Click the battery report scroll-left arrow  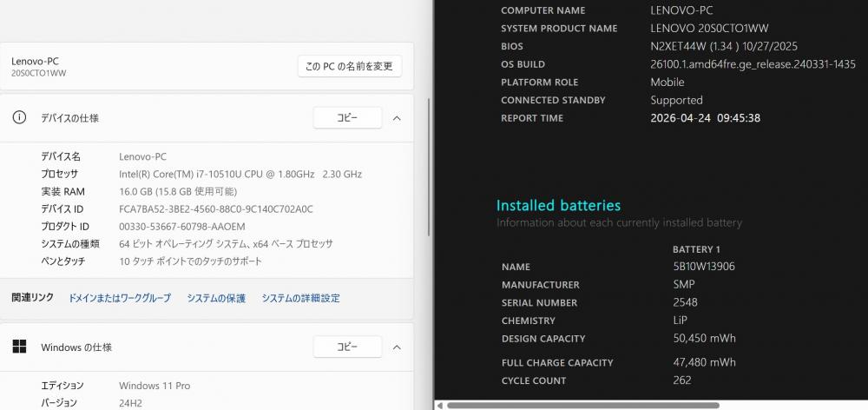pyautogui.click(x=439, y=406)
